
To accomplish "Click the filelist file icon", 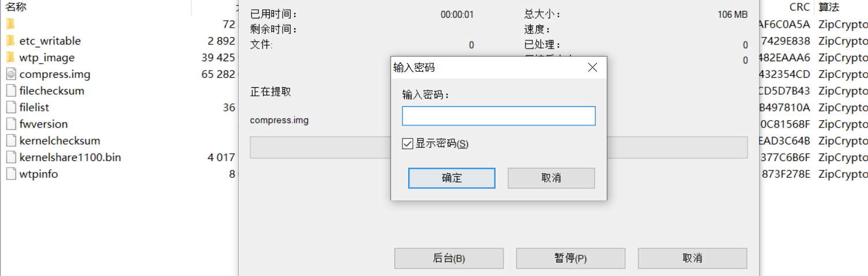I will click(x=10, y=107).
